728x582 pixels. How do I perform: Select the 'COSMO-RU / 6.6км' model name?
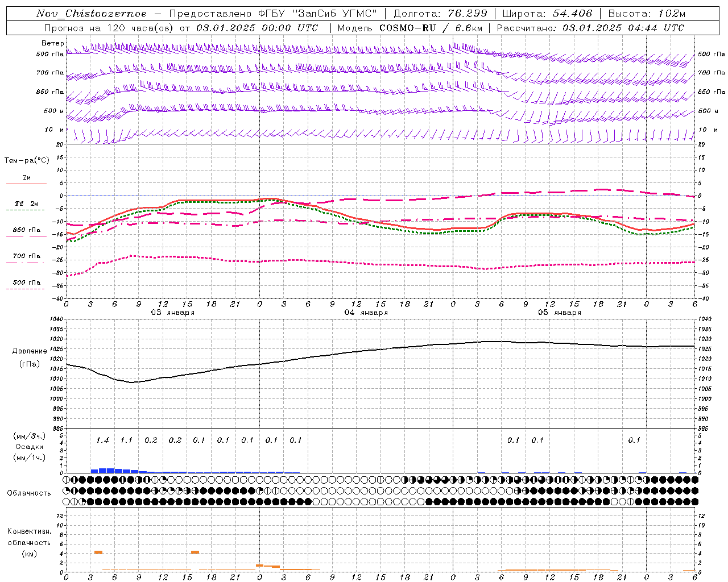coord(432,28)
